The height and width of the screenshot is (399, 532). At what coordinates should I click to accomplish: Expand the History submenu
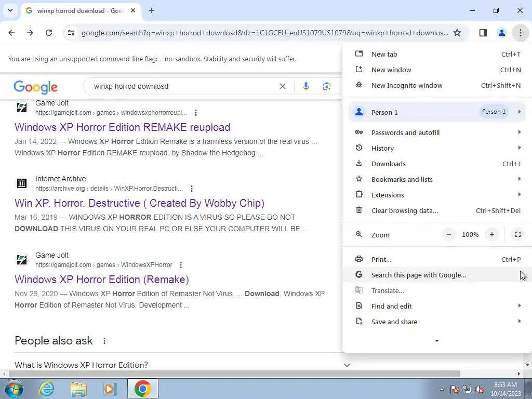pos(437,148)
